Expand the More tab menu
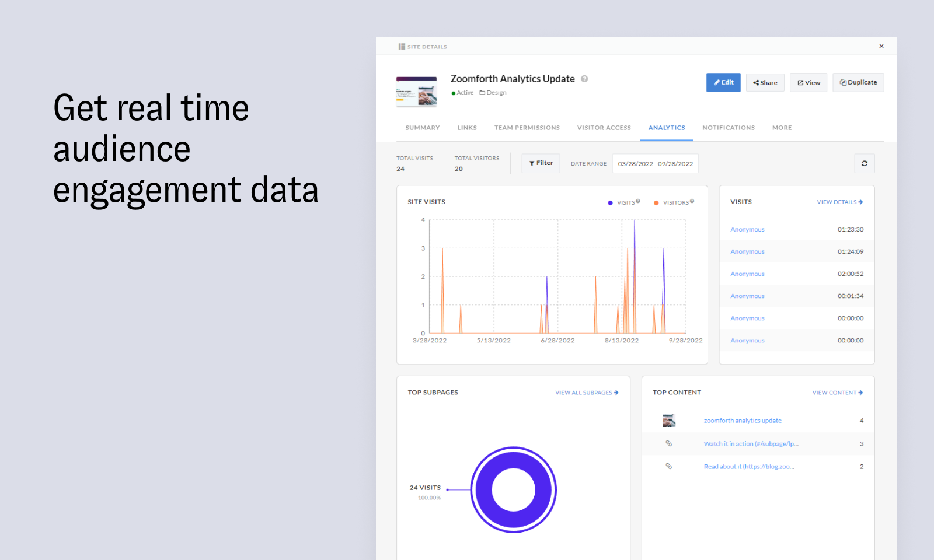 [782, 128]
